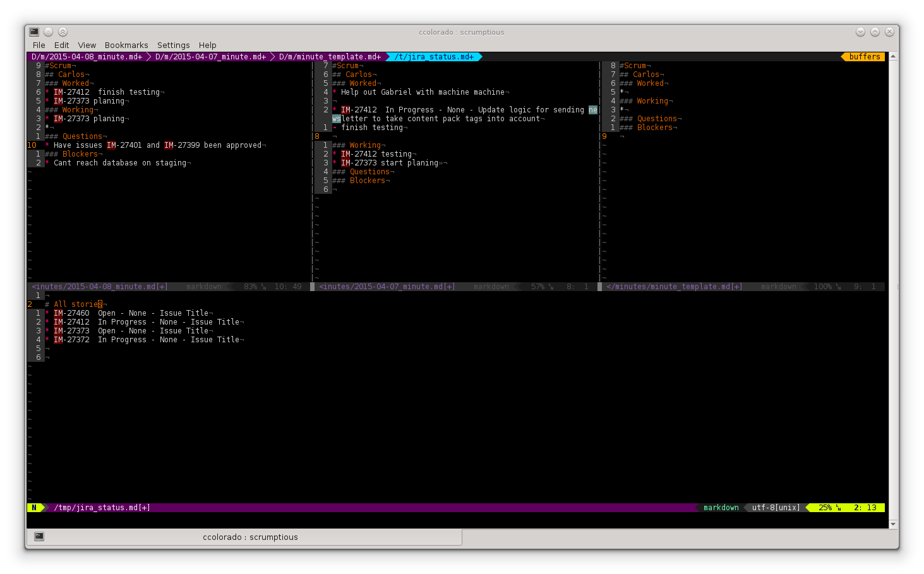Click 'IM-27373 start planing' line
924x574 pixels.
390,163
